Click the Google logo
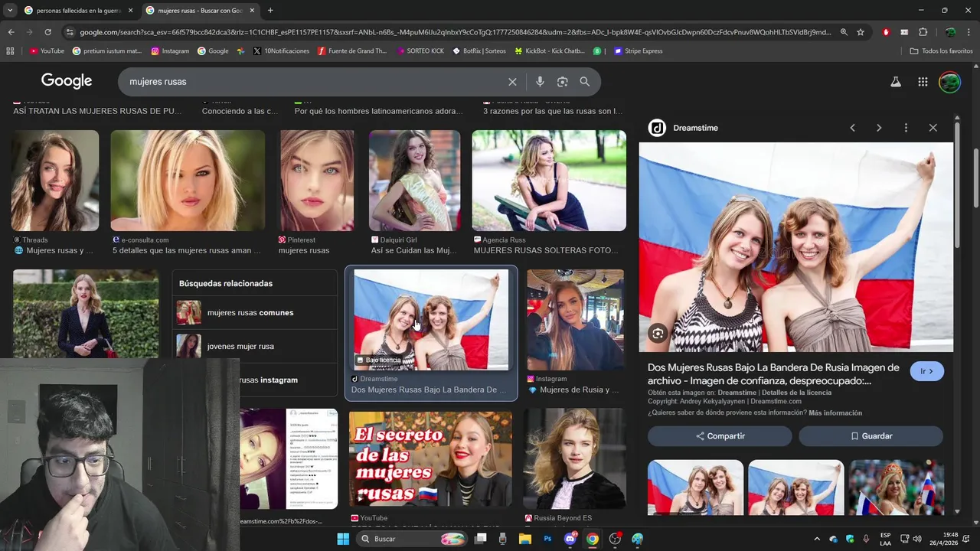The image size is (980, 551). 67,81
